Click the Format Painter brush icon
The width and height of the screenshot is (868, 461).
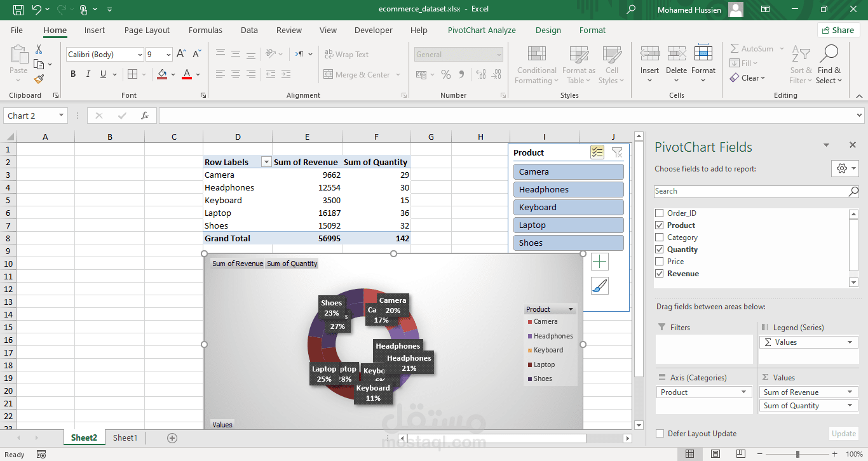(x=39, y=79)
